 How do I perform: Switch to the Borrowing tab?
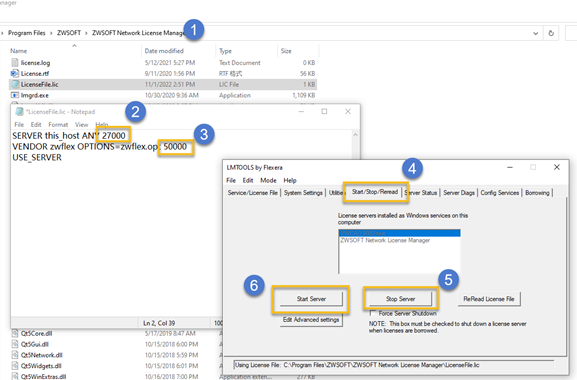(537, 193)
